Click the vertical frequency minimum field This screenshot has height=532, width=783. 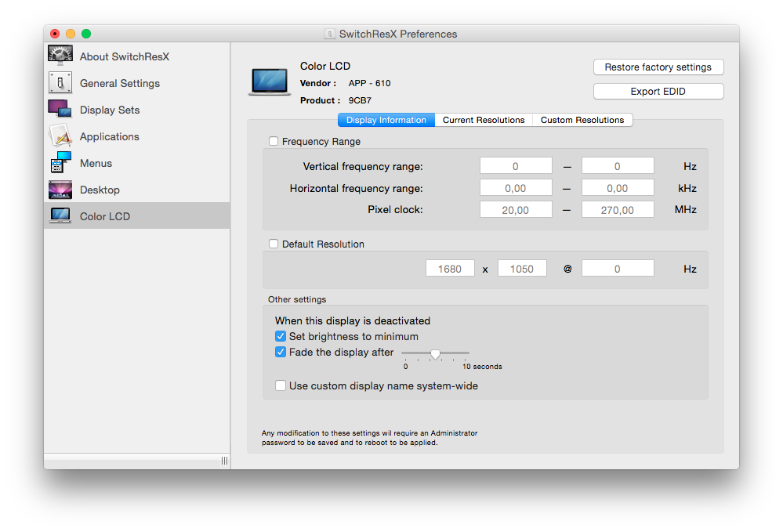tap(516, 166)
